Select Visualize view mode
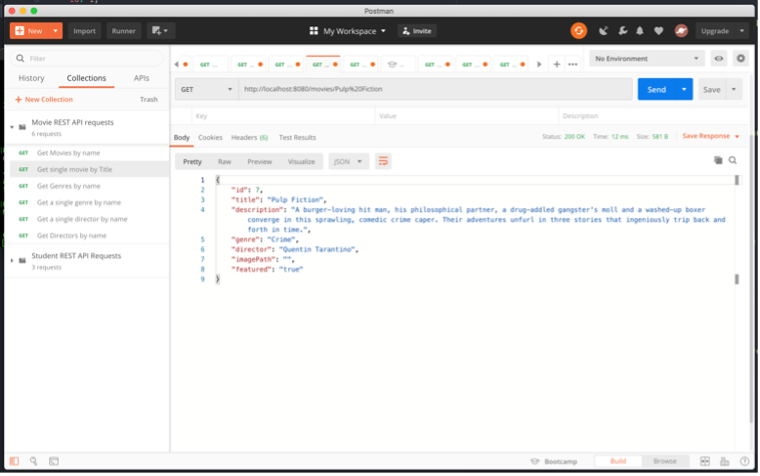 (x=301, y=161)
